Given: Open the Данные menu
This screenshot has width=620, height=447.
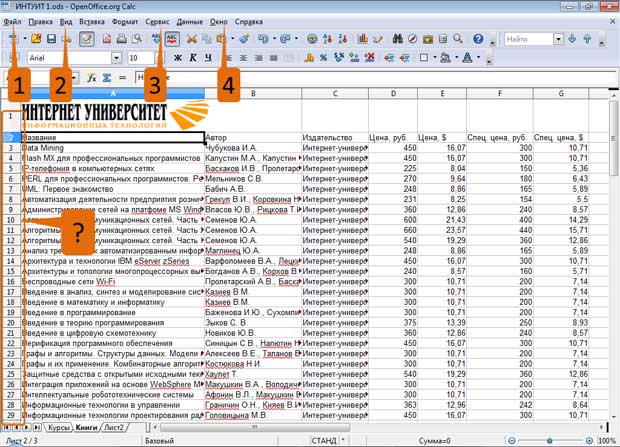Looking at the screenshot, I should click(189, 22).
